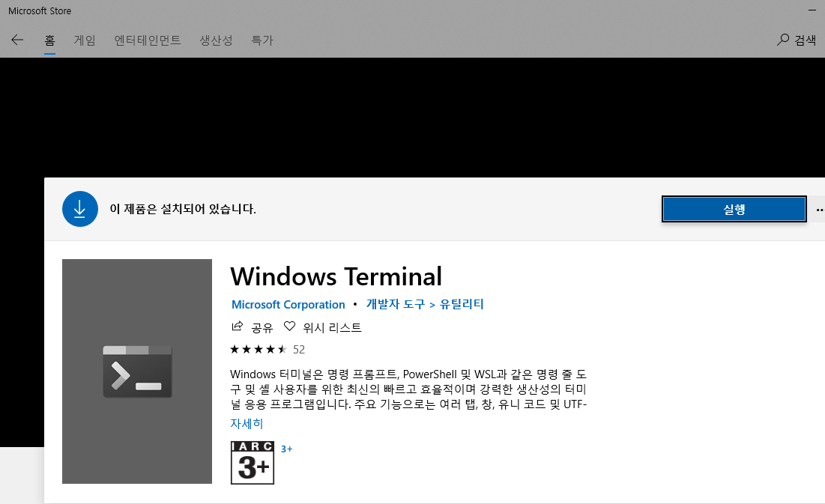The width and height of the screenshot is (825, 504).
Task: Click the blue download arrow icon
Action: (x=80, y=209)
